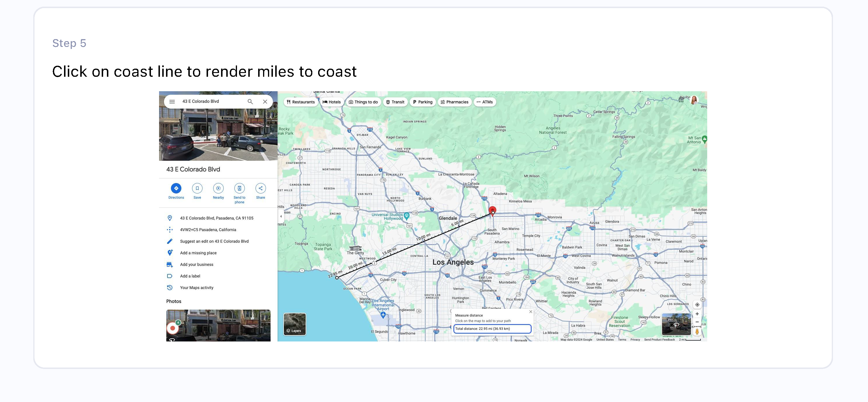Filter map by Pharmacies chip
Viewport: 868px width, 402px height.
[454, 102]
